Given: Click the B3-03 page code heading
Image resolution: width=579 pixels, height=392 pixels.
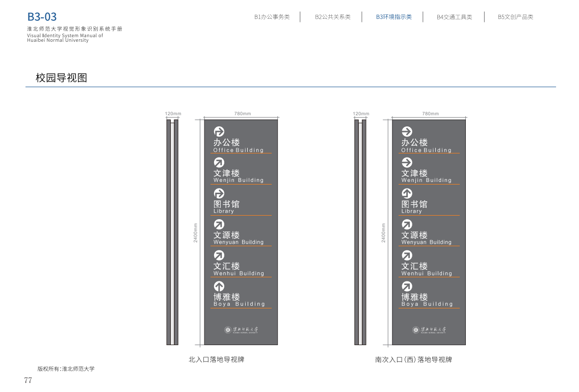Looking at the screenshot, I should (x=42, y=17).
